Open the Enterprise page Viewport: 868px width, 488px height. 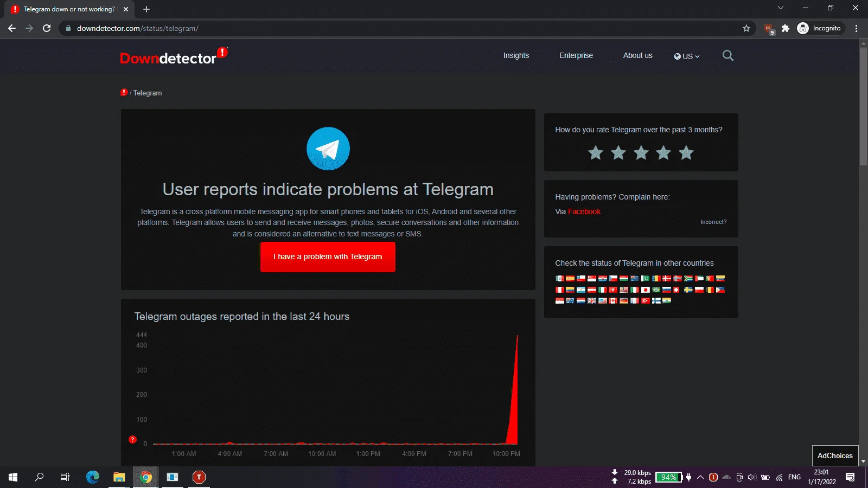576,55
